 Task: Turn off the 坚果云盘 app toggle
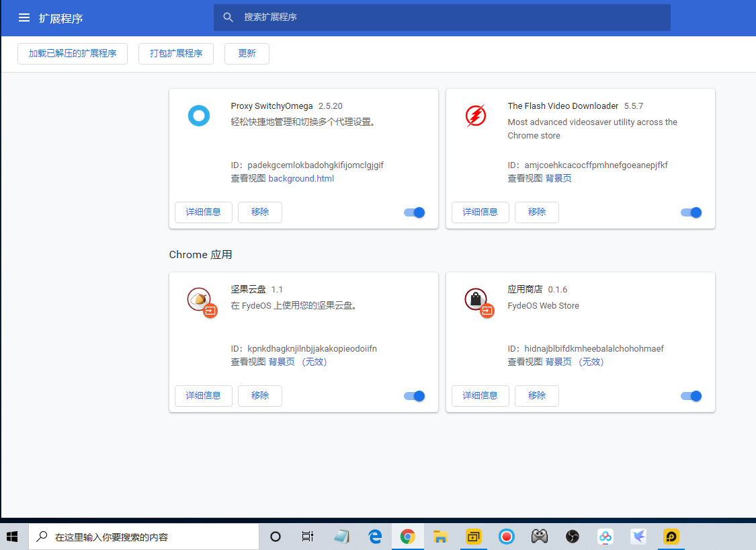tap(415, 396)
